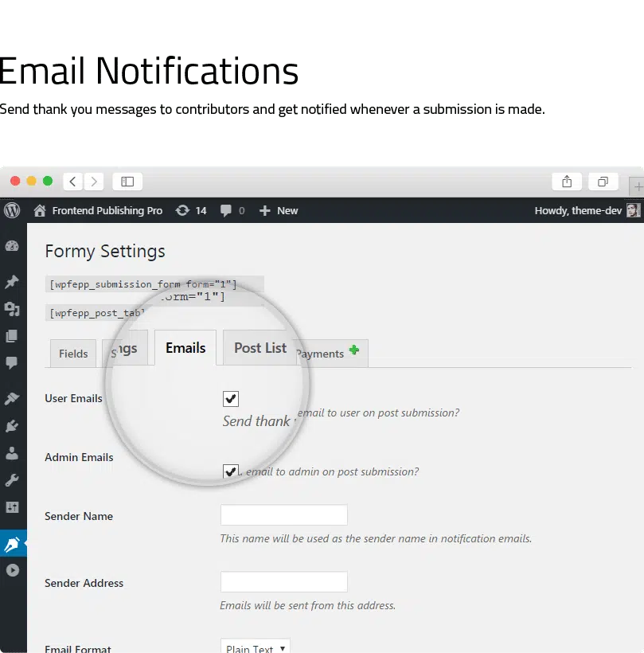Open the Frontend Publishing Pro home icon
Viewport: 644px width, 653px height.
tap(40, 211)
